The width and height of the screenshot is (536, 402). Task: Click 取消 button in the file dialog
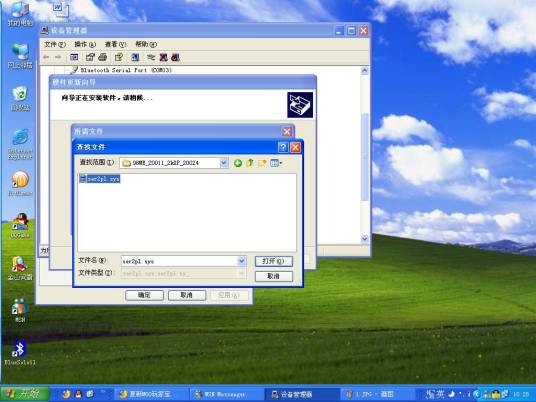click(274, 276)
